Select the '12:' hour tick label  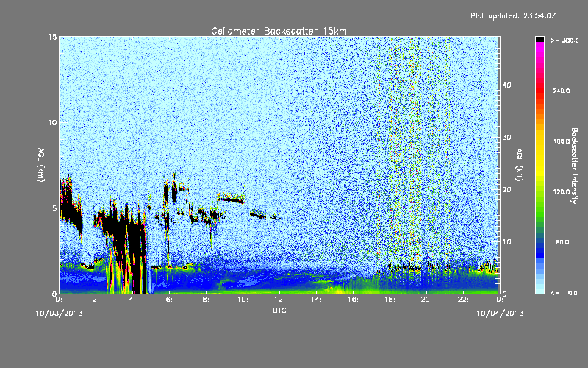pos(280,300)
